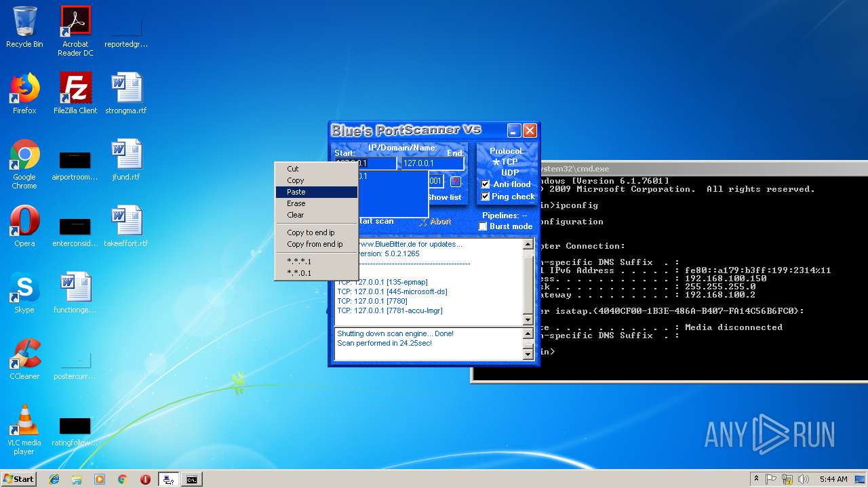Select the functionge... document icon
The image size is (868, 488).
pos(75,293)
